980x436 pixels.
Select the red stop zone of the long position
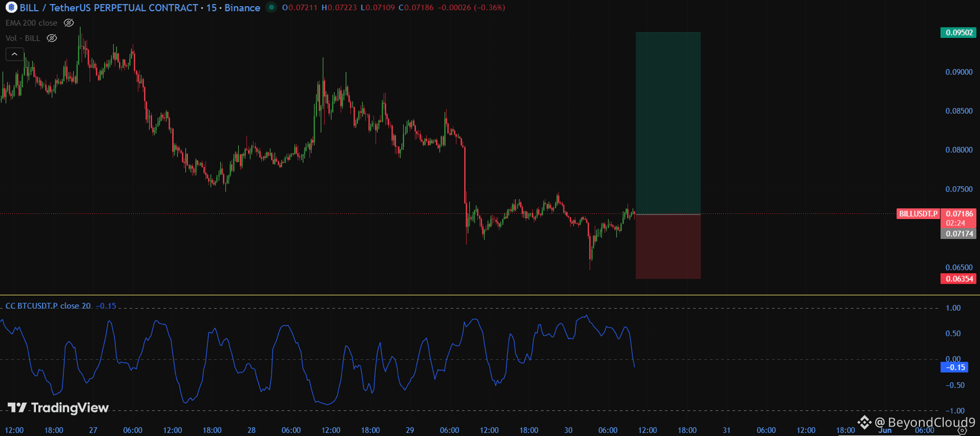coord(668,246)
